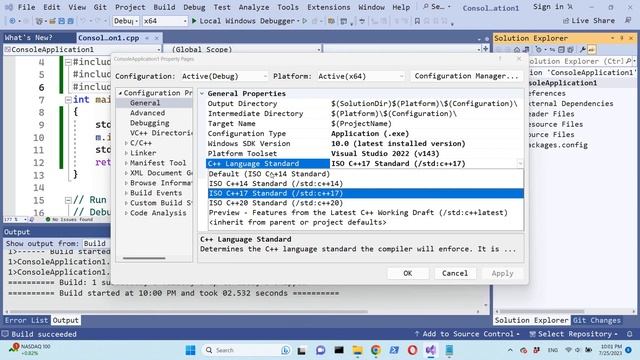Click Add to Source Control
640x360 pixels.
point(467,334)
